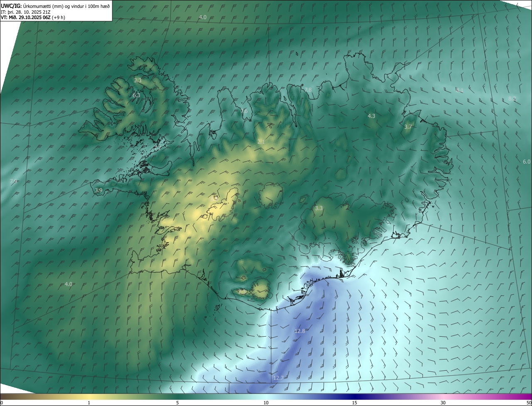532x406 pixels.
Task: Pick the dark navy section of the colour scale bar
Action: (x=355, y=397)
